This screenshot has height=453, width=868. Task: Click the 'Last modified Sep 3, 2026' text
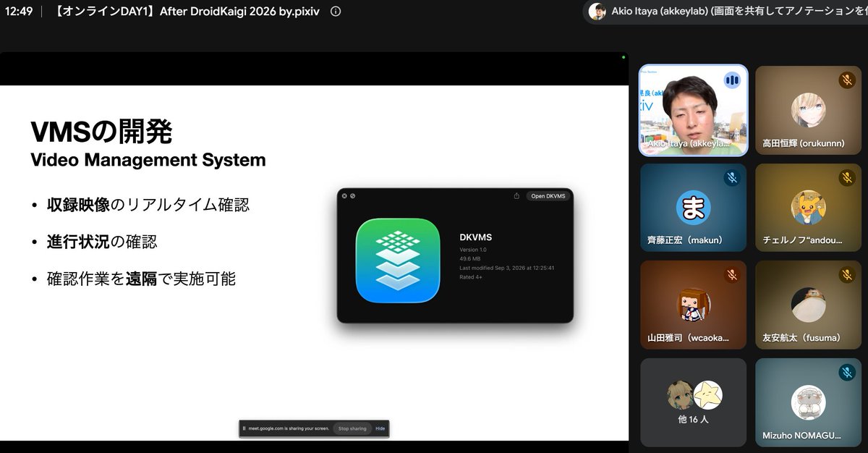point(507,268)
